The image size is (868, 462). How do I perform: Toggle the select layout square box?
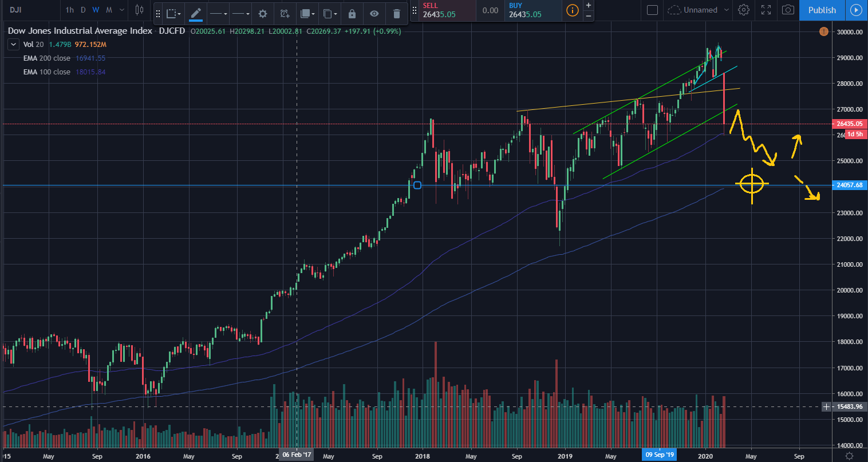652,10
